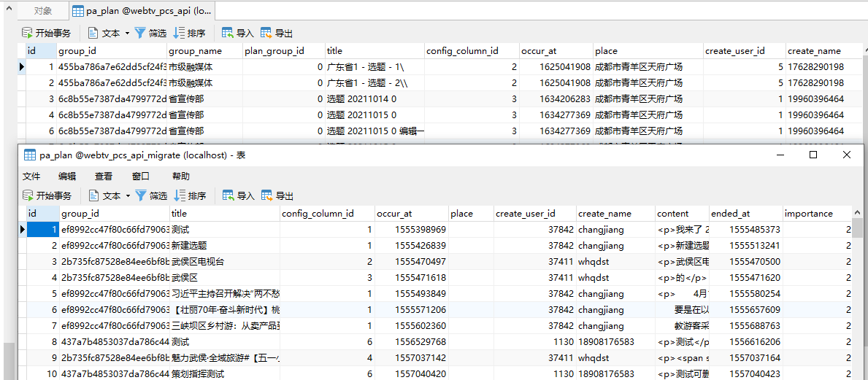The height and width of the screenshot is (380, 868).
Task: Click 排序 sort in the upper table toolbar
Action: click(x=189, y=34)
